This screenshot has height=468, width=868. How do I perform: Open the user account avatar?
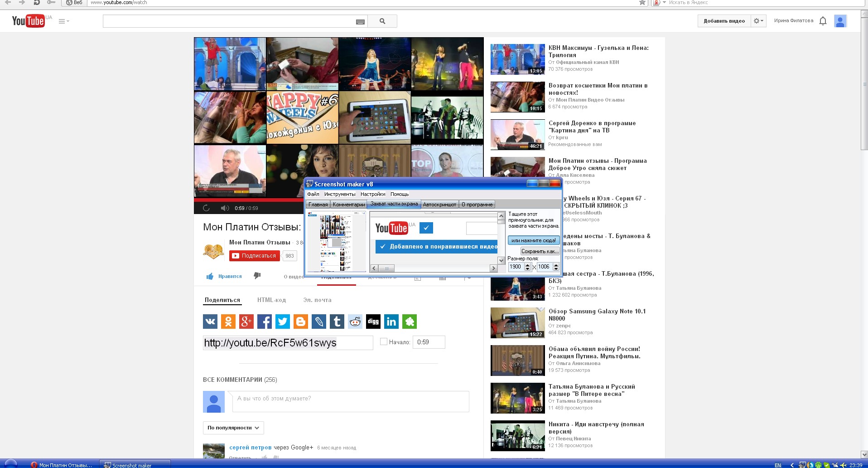coord(840,21)
